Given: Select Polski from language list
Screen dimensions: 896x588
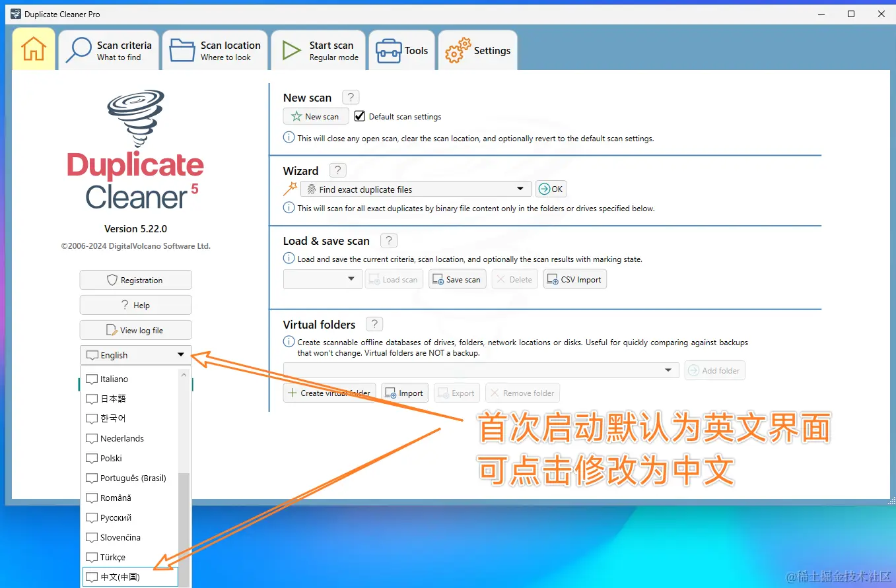Looking at the screenshot, I should [130, 458].
